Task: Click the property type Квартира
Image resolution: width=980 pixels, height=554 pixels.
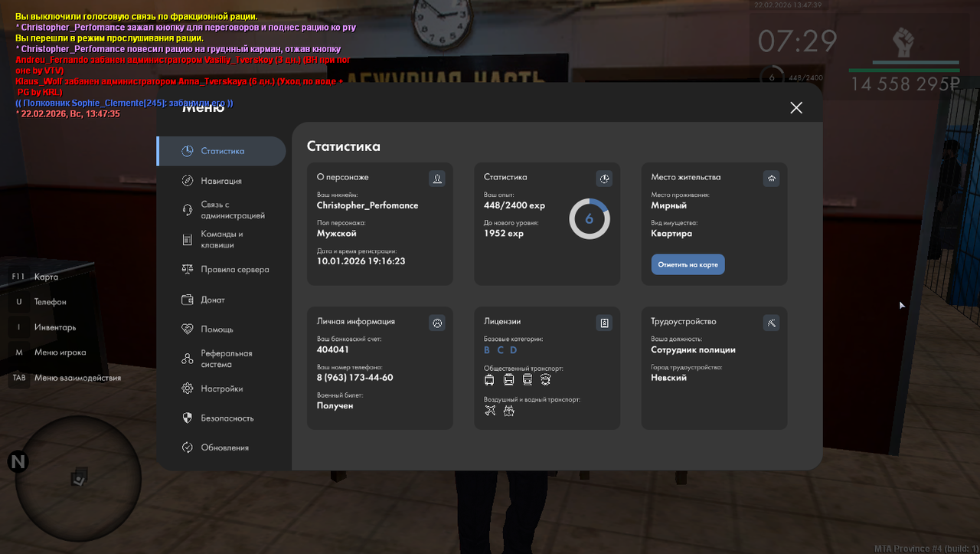Action: coord(671,233)
